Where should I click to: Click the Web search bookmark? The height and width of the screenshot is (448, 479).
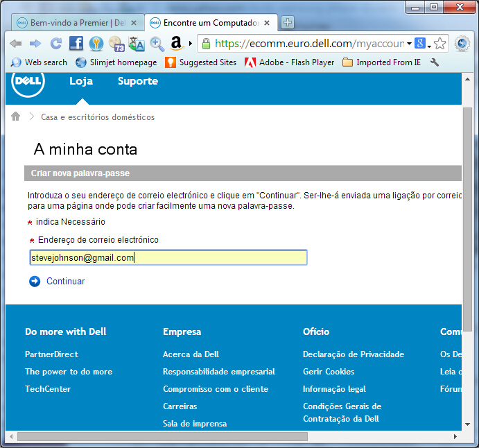[x=39, y=62]
